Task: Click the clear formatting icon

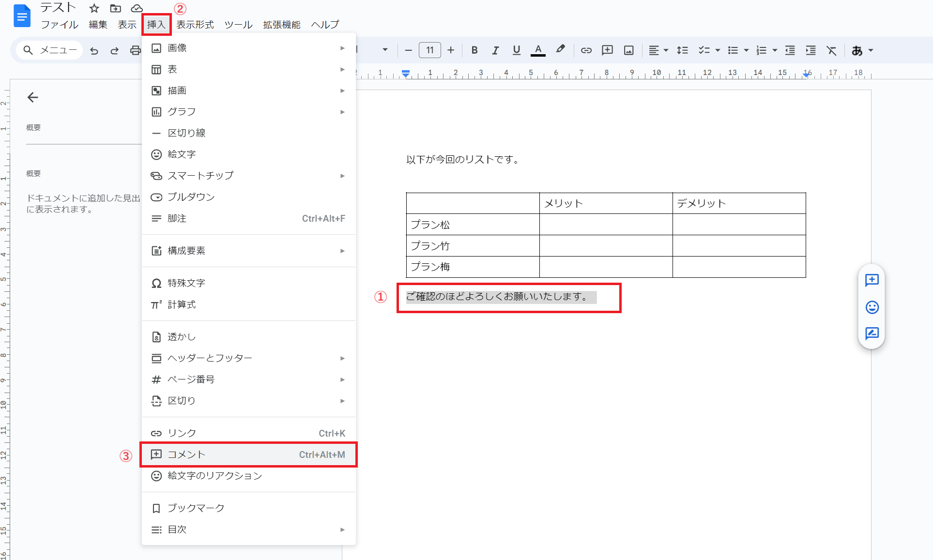Action: coord(831,50)
